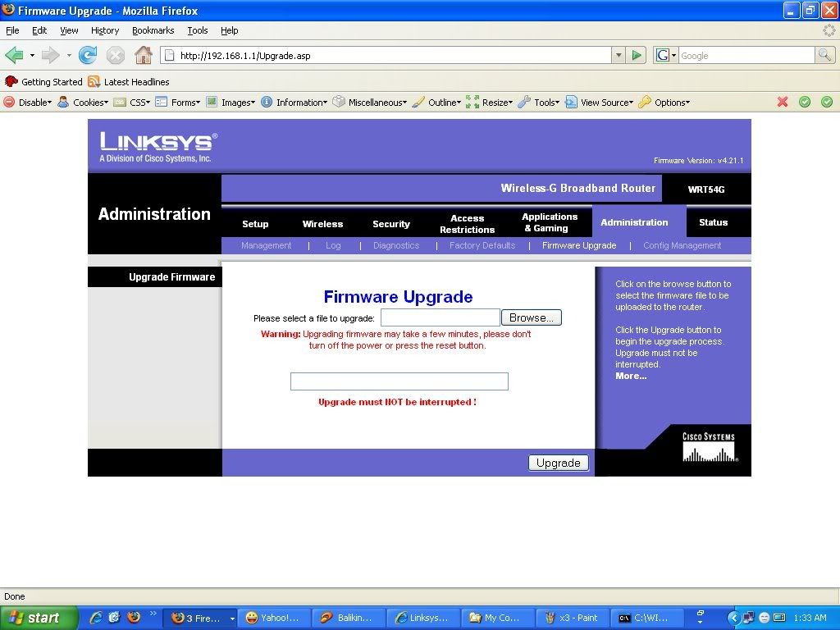Image resolution: width=840 pixels, height=630 pixels.
Task: Open the My Co... taskbar folder
Action: click(x=497, y=618)
